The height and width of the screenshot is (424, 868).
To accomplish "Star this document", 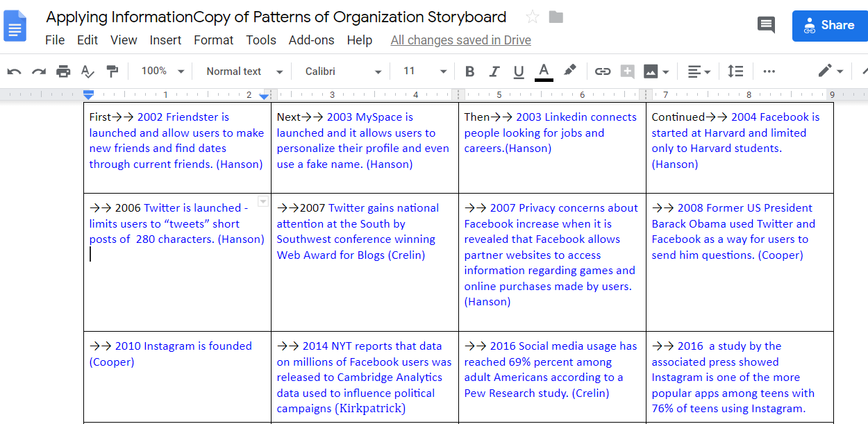I will [x=533, y=17].
